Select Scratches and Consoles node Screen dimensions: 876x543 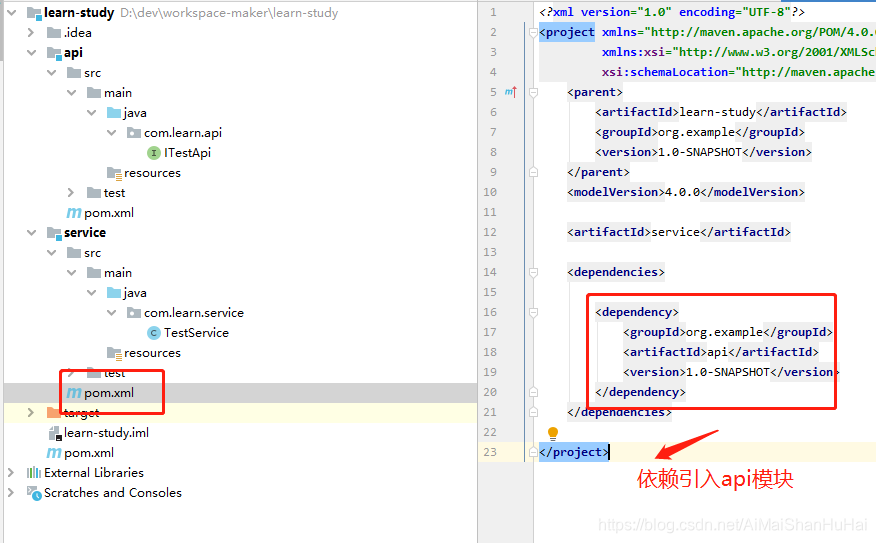(x=113, y=493)
